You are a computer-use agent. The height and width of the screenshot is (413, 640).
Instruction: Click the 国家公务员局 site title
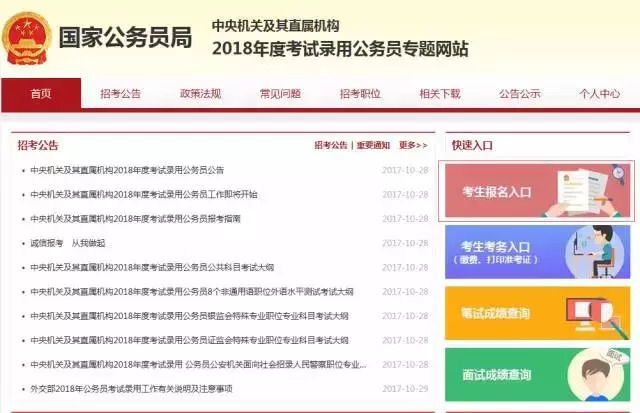(x=125, y=38)
